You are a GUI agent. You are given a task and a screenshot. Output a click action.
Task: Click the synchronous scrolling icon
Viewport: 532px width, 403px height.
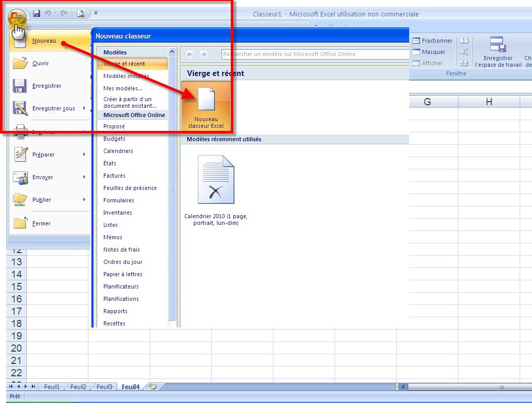(464, 52)
